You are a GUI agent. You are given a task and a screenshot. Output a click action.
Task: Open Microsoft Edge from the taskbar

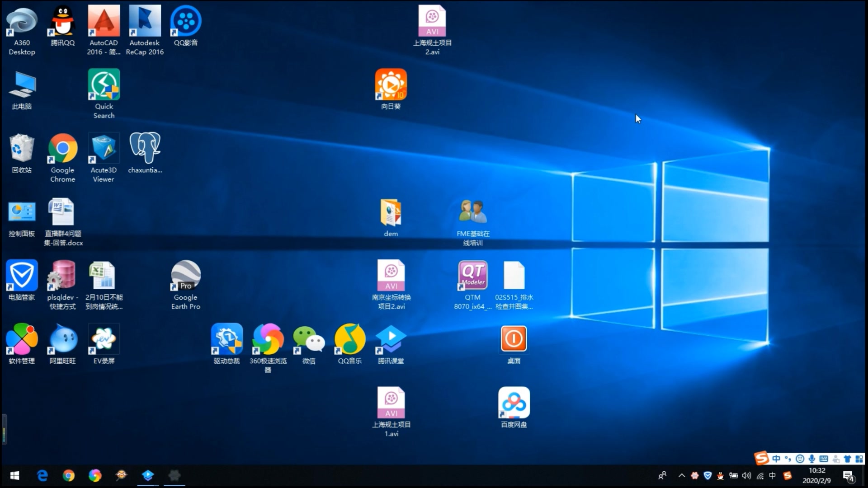point(42,475)
